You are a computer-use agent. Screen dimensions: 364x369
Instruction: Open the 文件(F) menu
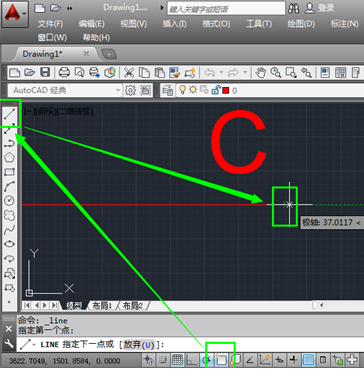pos(50,24)
